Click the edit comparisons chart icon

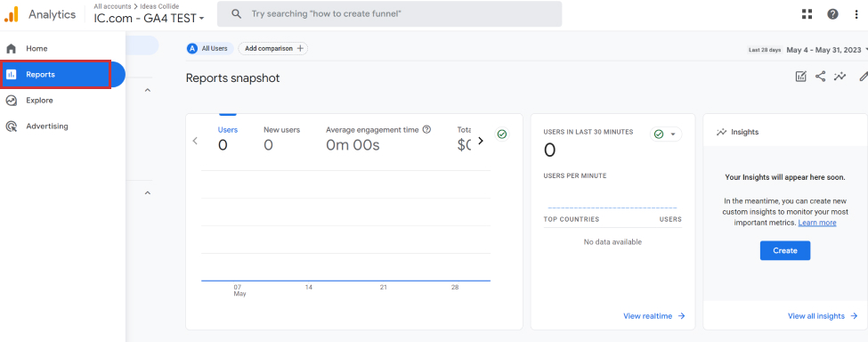pyautogui.click(x=800, y=77)
